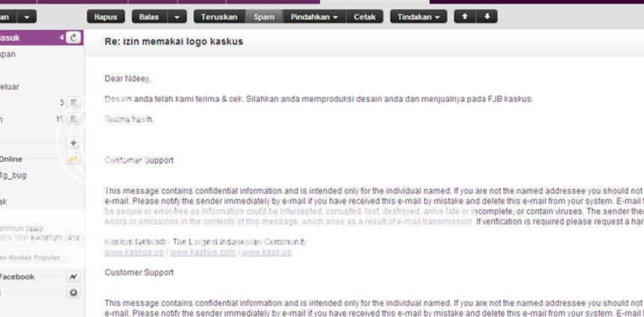644x317 pixels.
Task: Open the Tindakan actions dropdown
Action: coord(419,16)
